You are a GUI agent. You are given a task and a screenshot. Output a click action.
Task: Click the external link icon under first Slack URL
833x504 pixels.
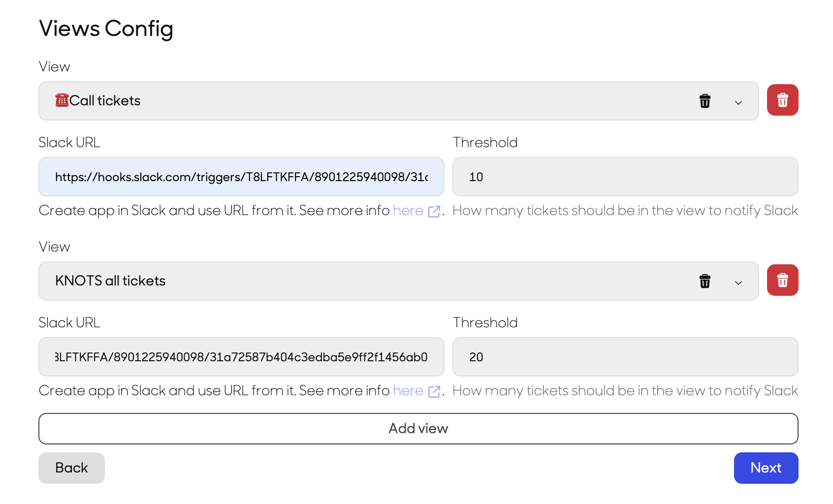click(434, 211)
